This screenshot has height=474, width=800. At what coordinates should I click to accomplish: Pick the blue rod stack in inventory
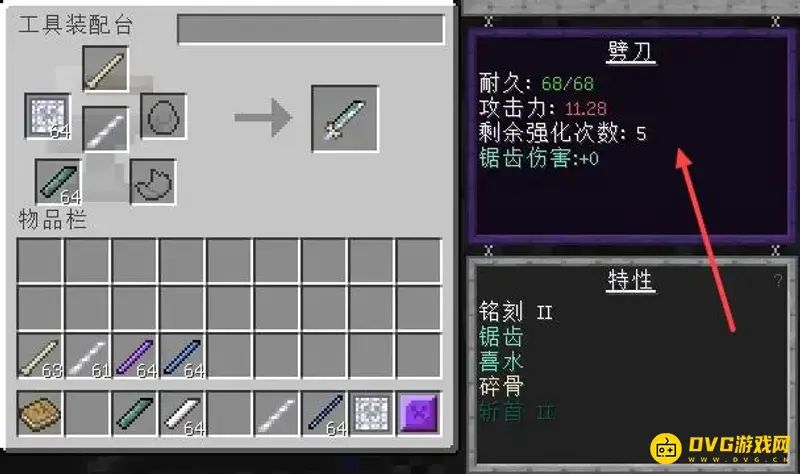(182, 356)
